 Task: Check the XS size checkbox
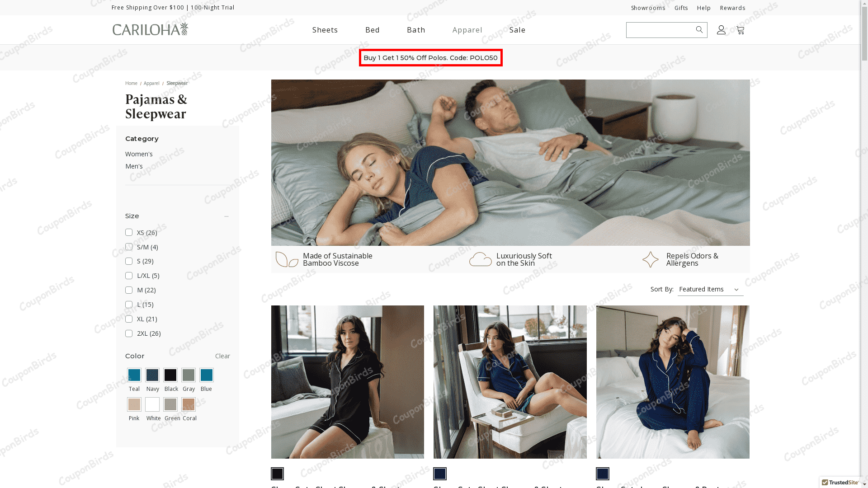coord(129,232)
